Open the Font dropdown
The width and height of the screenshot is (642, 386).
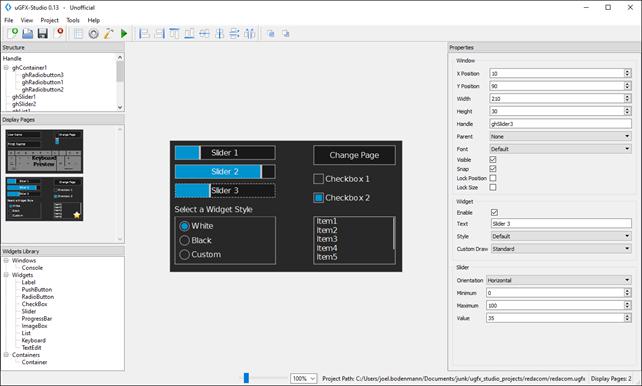coord(560,149)
